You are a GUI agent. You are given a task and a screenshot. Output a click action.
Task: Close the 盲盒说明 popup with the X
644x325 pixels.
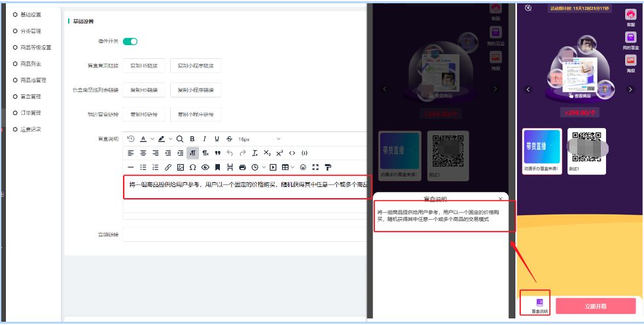pyautogui.click(x=500, y=199)
